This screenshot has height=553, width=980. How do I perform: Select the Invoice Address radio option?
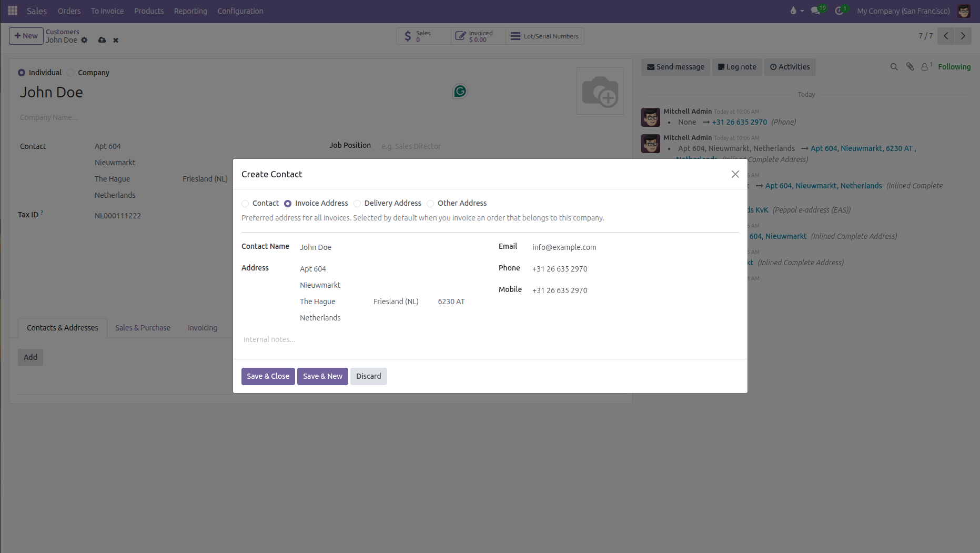pyautogui.click(x=288, y=204)
